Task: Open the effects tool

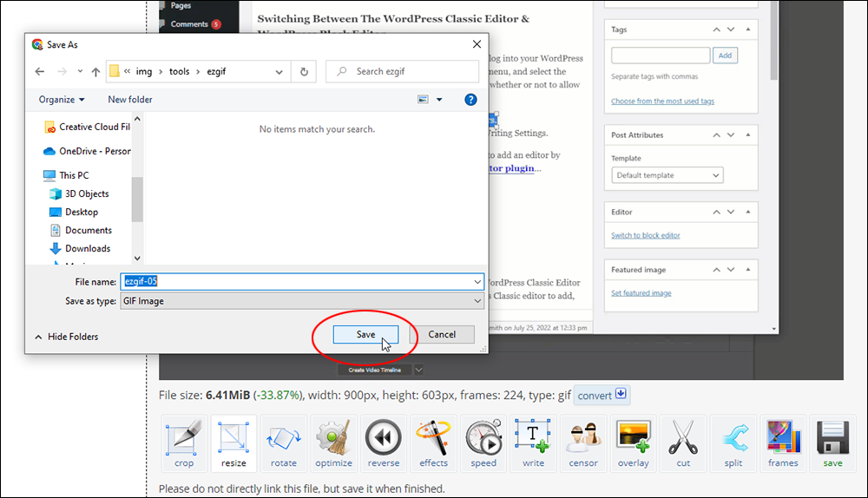Action: 433,443
